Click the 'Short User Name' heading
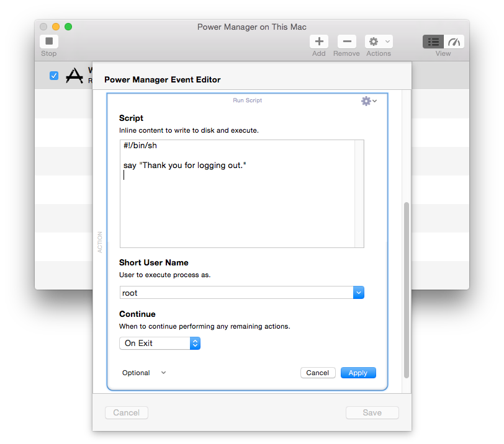This screenshot has width=504, height=444. point(154,262)
